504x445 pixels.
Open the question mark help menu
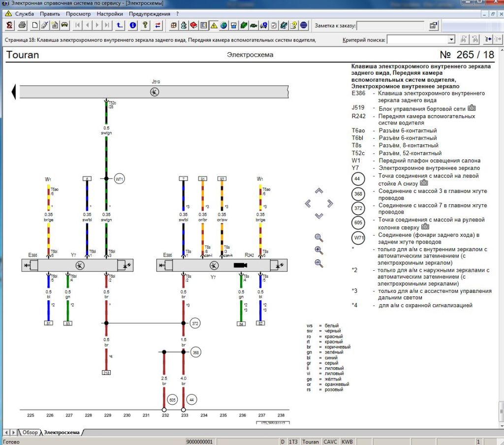point(177,14)
